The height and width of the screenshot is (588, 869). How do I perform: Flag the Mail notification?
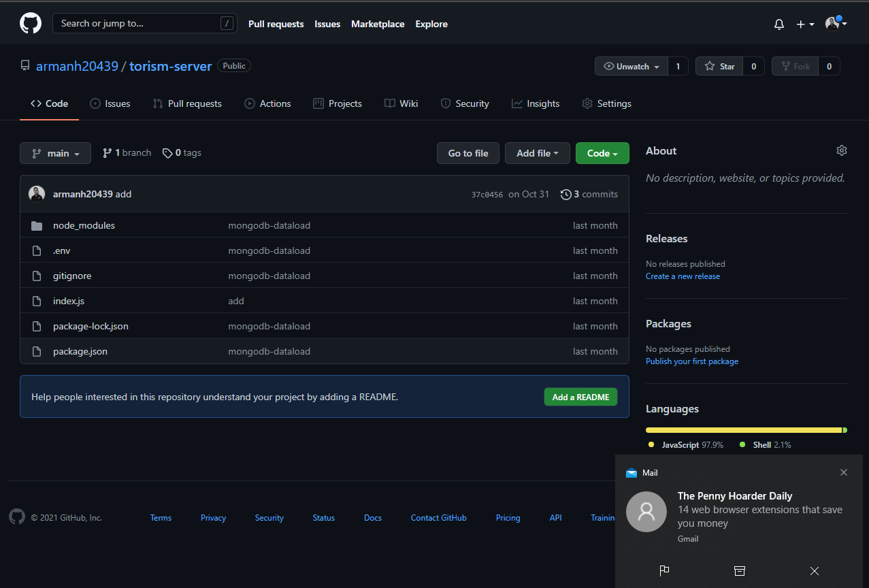665,571
